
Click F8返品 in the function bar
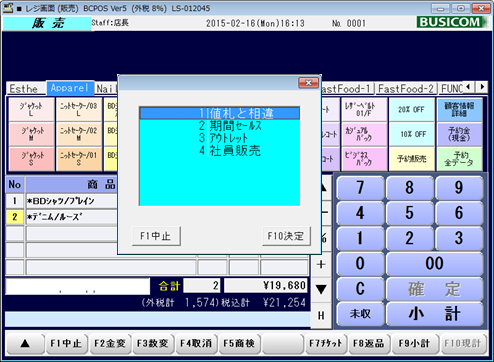[369, 344]
